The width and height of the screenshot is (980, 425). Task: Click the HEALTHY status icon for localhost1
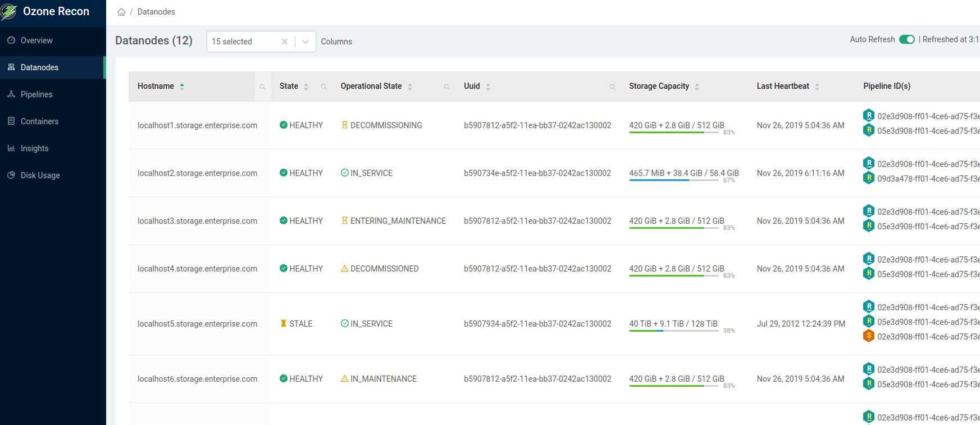(x=284, y=125)
